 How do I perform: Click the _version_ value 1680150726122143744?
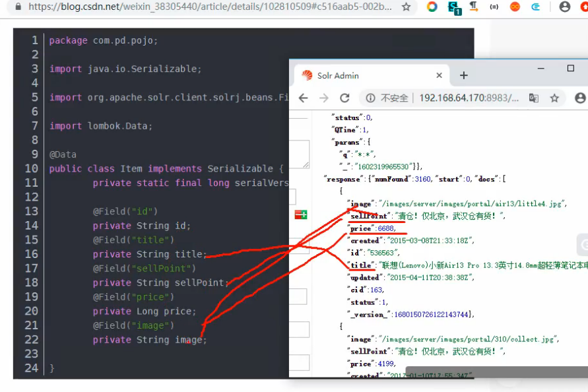coord(431,315)
